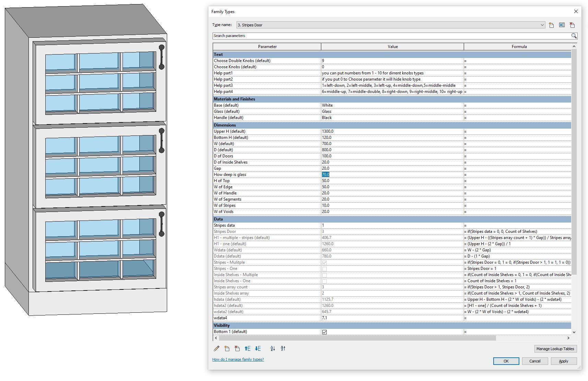Click the Delete Parameter icon in the bottom toolbar
Image resolution: width=588 pixels, height=381 pixels.
[x=237, y=348]
